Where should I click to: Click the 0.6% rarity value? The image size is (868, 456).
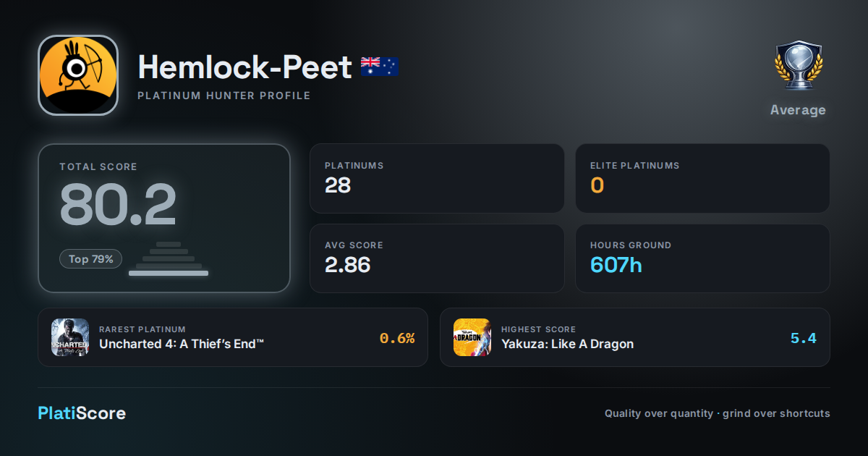tap(397, 338)
